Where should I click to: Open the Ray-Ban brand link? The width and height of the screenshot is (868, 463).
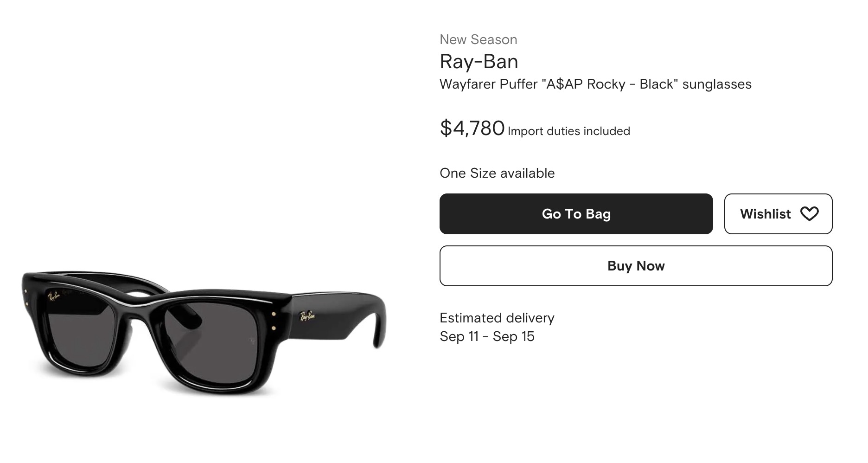point(479,62)
